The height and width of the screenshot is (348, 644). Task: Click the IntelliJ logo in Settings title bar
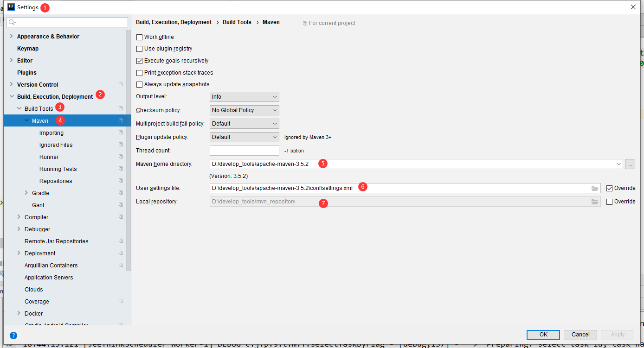tap(11, 7)
